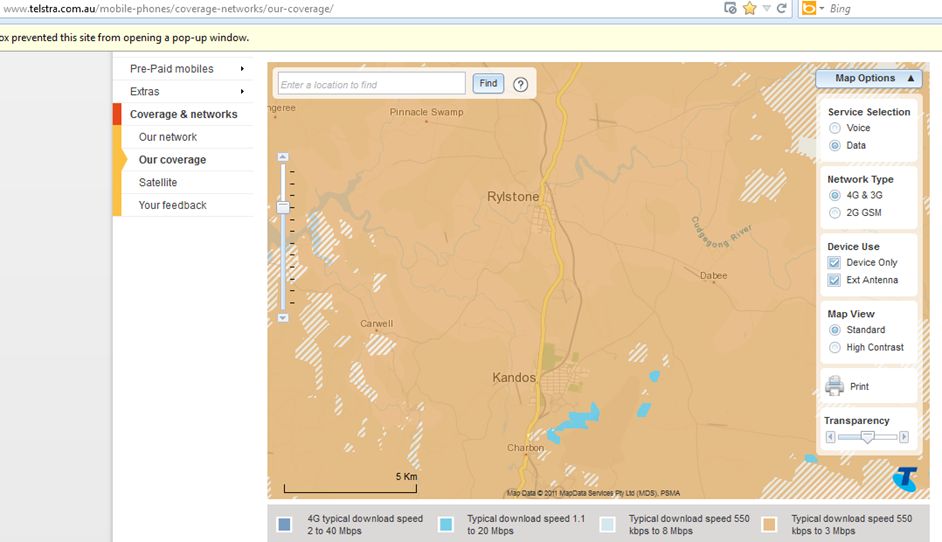Click the location search input field
This screenshot has height=542, width=942.
click(371, 84)
